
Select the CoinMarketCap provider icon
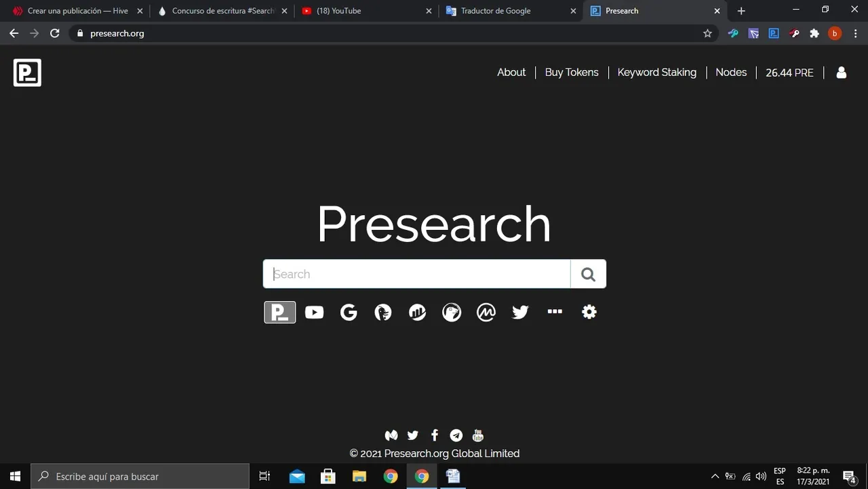pyautogui.click(x=486, y=312)
